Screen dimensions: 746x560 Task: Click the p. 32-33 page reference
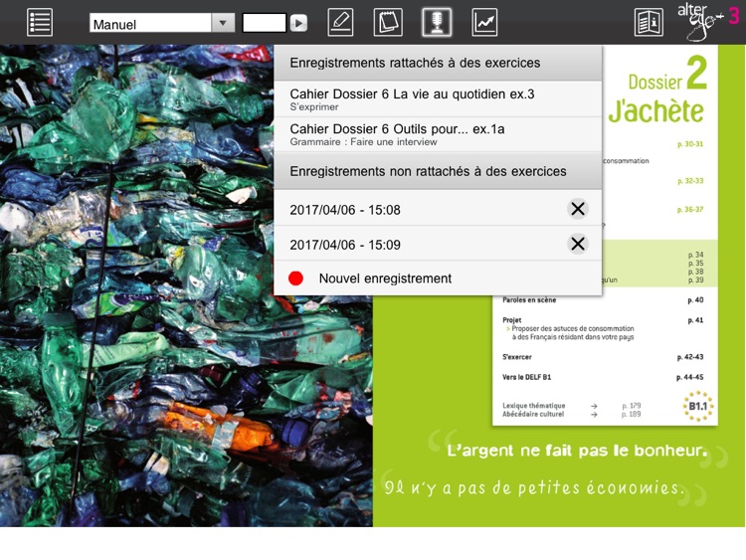(690, 181)
